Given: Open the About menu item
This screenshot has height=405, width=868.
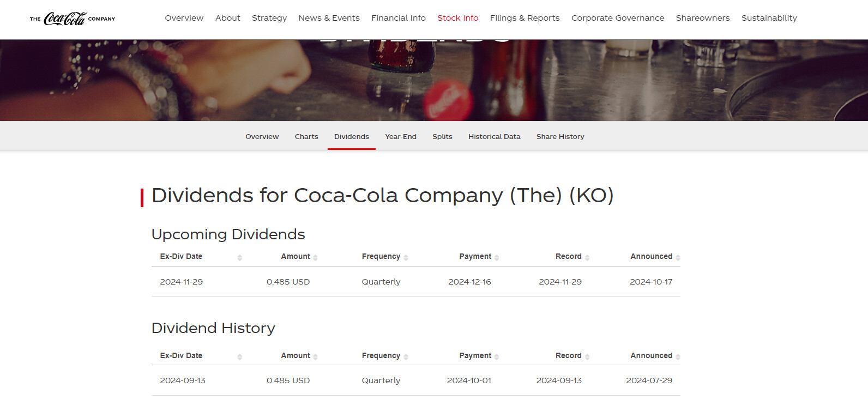Looking at the screenshot, I should click(228, 18).
